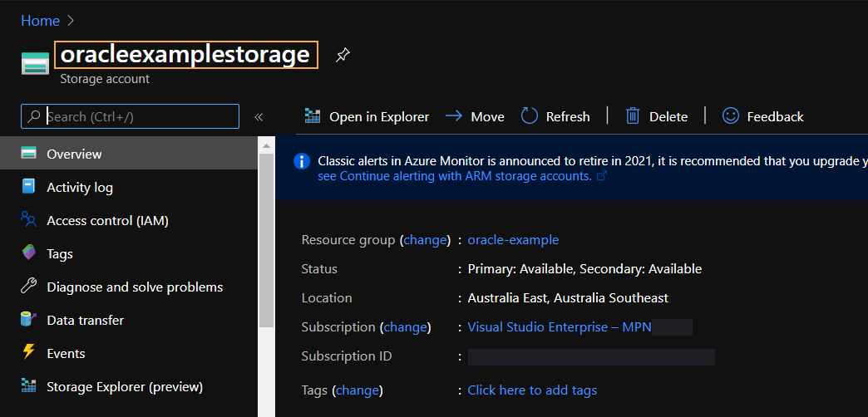Open the Events menu item
The width and height of the screenshot is (868, 417).
click(x=128, y=353)
